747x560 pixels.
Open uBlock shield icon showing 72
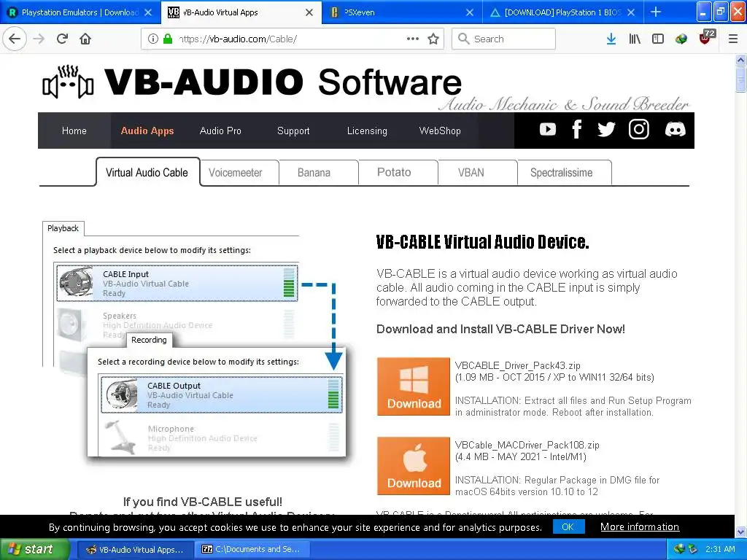[x=706, y=38]
